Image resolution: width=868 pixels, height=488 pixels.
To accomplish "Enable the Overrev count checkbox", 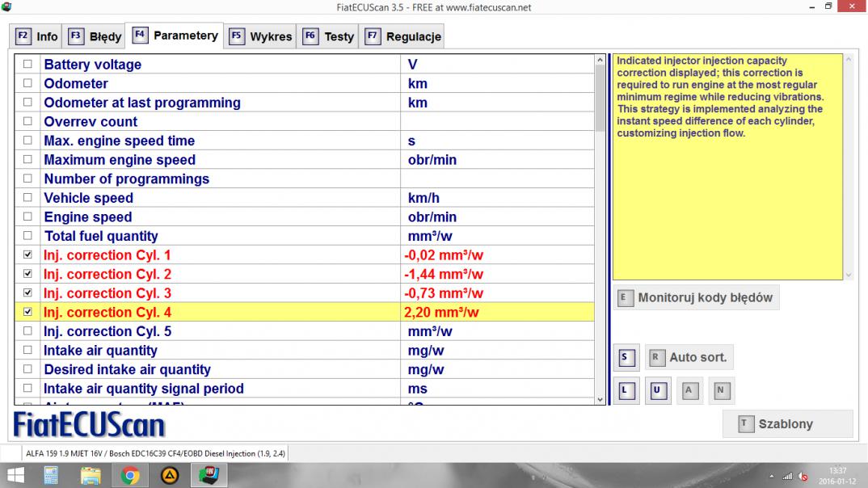I will click(x=27, y=121).
